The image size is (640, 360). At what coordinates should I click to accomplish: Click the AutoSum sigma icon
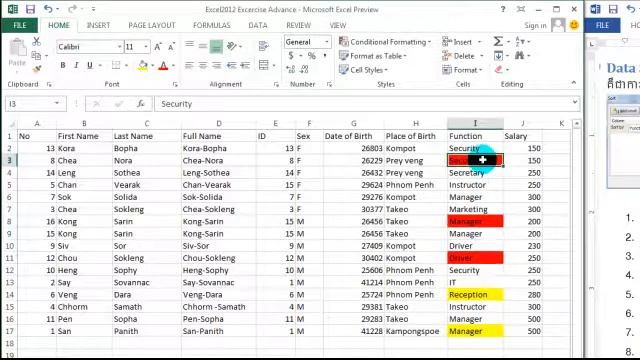[498, 41]
